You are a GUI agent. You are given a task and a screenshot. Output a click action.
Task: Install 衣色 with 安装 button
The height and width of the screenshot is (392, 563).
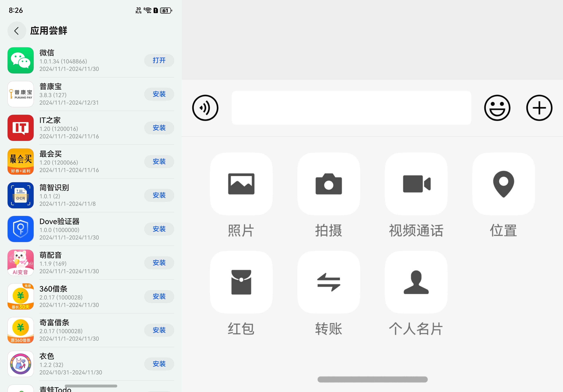coord(159,364)
